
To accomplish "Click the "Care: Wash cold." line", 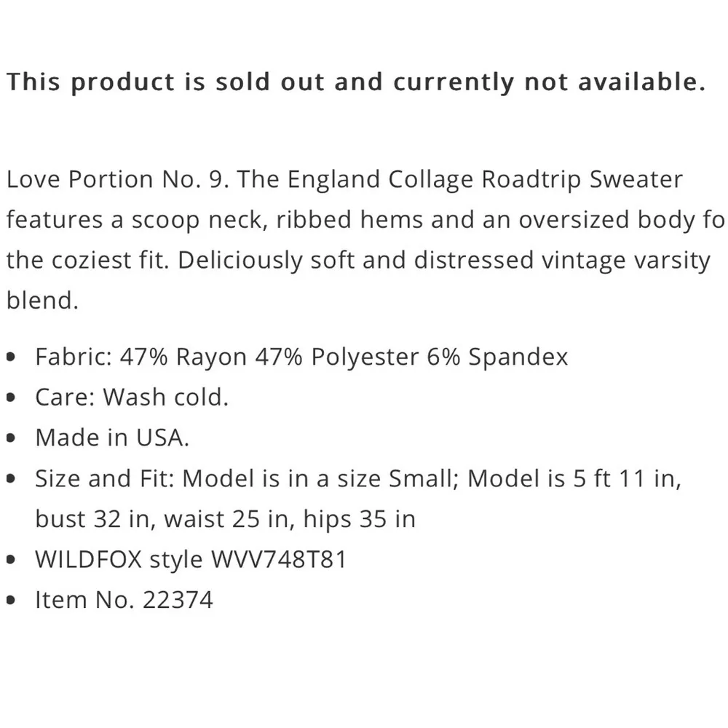I will pos(132,397).
